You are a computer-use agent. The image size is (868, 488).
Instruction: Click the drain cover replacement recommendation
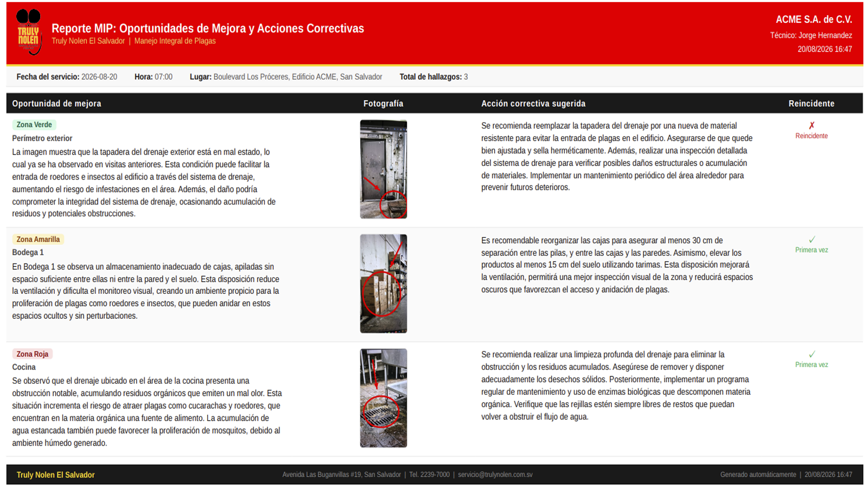(617, 157)
